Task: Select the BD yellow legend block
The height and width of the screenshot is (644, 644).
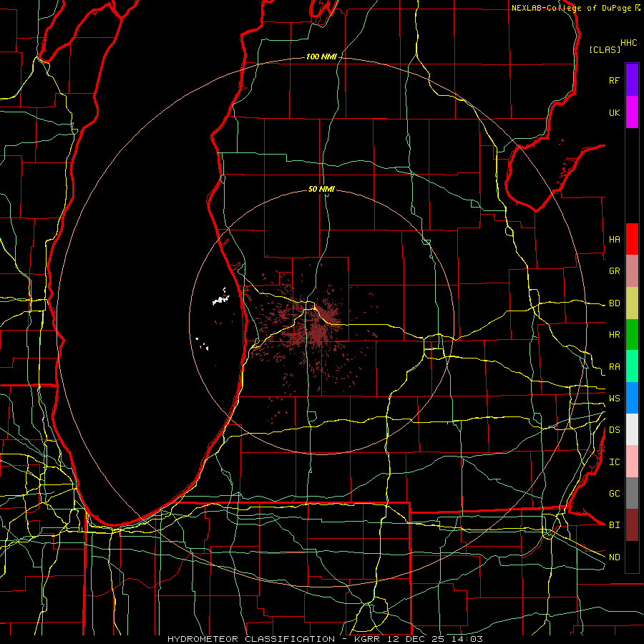Action: [632, 303]
